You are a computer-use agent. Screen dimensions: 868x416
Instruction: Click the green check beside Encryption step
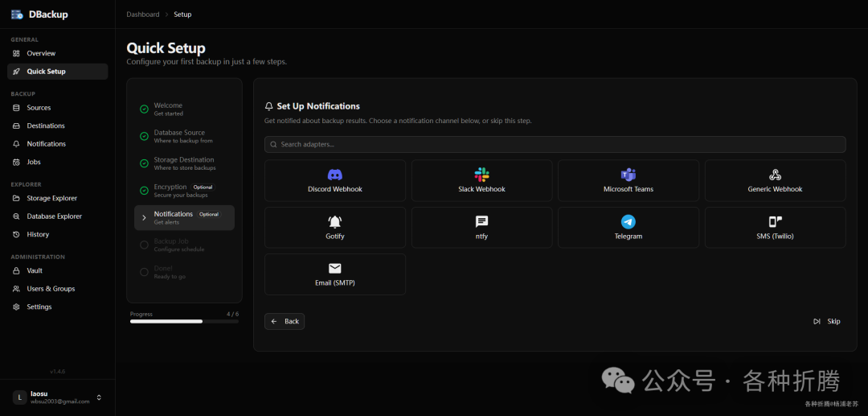coord(144,191)
